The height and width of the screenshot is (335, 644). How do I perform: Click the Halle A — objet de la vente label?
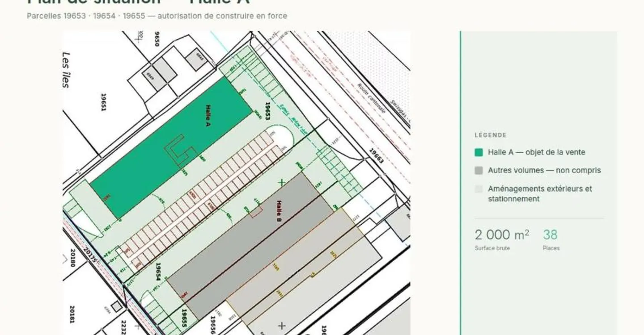coord(536,152)
